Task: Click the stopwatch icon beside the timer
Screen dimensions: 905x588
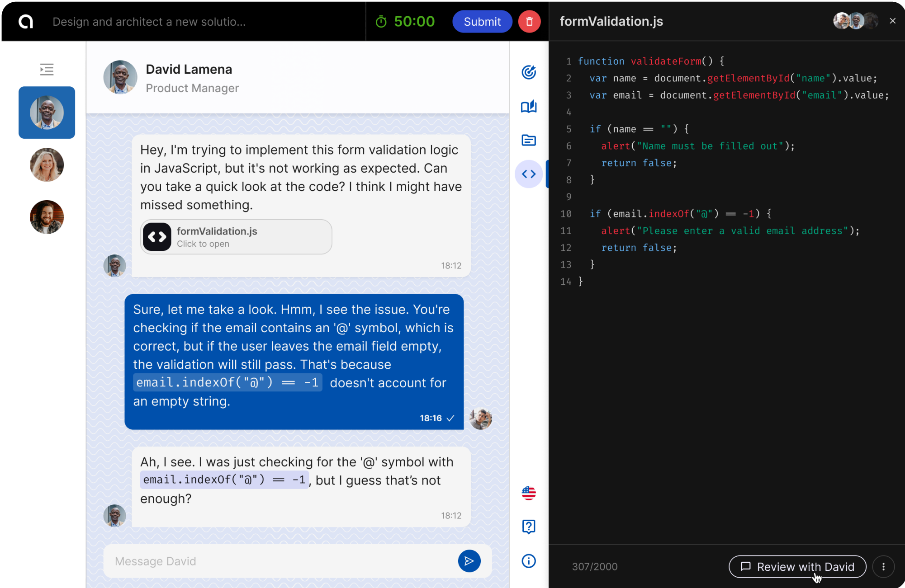Action: [381, 22]
